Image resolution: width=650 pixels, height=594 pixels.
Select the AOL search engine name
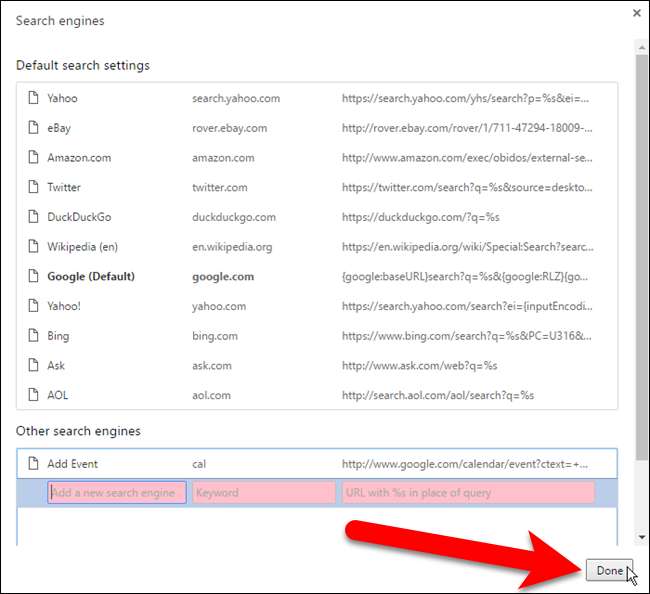coord(58,395)
